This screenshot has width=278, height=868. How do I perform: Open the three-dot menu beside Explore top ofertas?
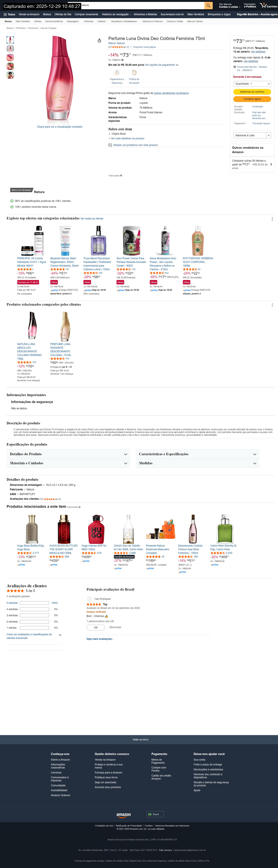[272, 219]
